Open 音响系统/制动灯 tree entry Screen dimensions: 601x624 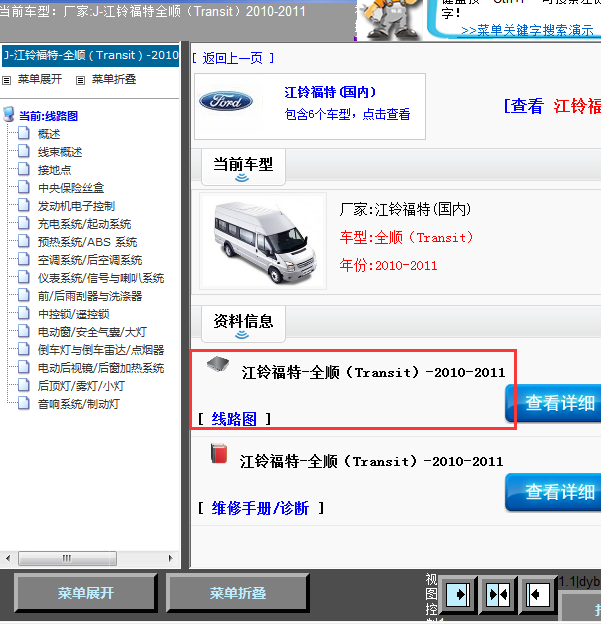pyautogui.click(x=79, y=404)
